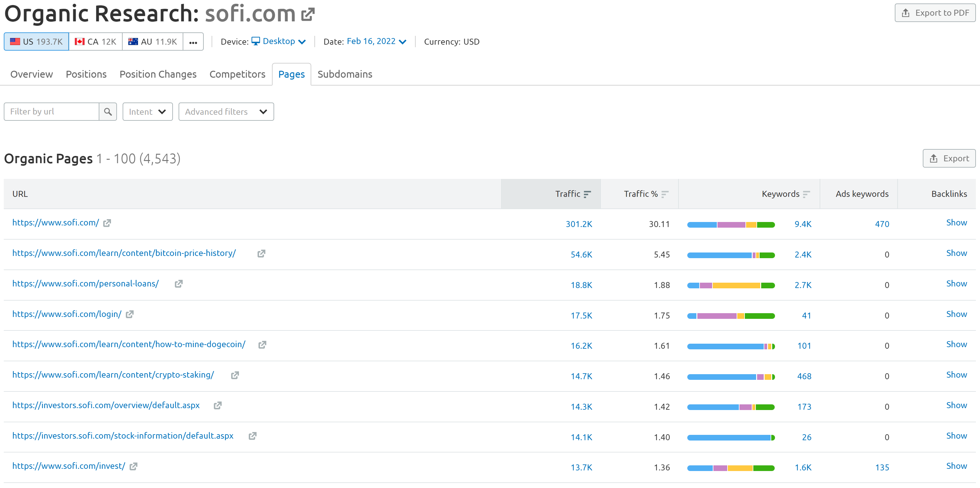Expand the Desktop device dropdown

(279, 42)
